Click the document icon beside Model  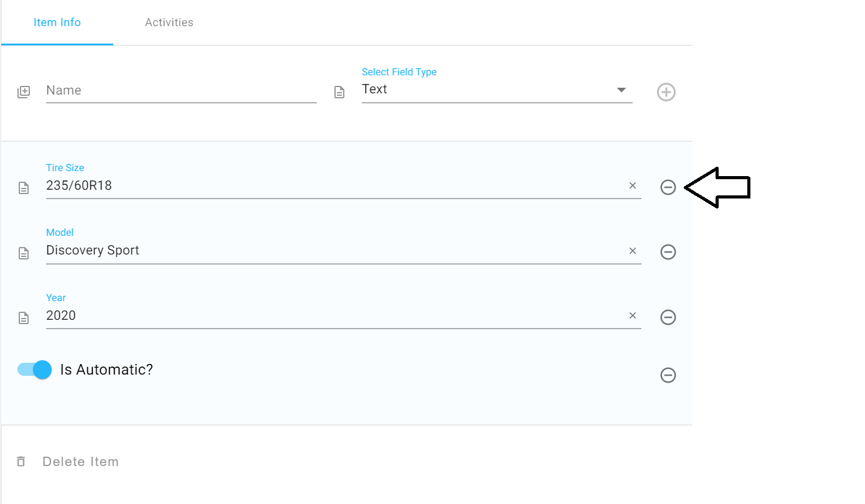[x=24, y=253]
